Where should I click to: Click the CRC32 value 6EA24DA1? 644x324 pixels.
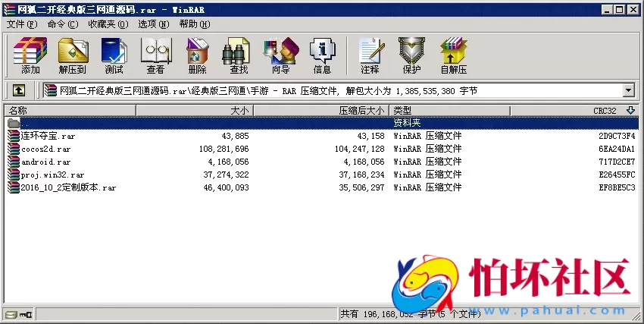point(617,149)
